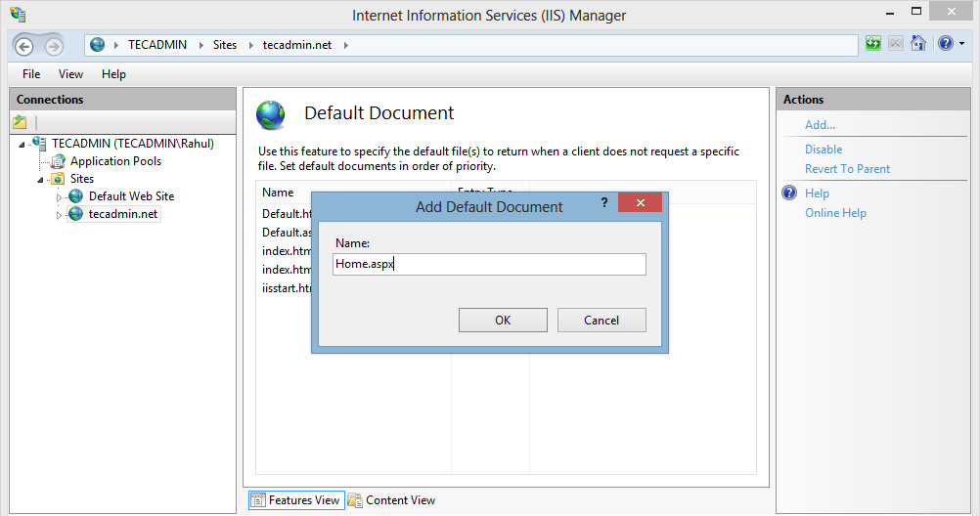
Task: Open breadcrumb arrow after TECADMIN
Action: [x=200, y=45]
